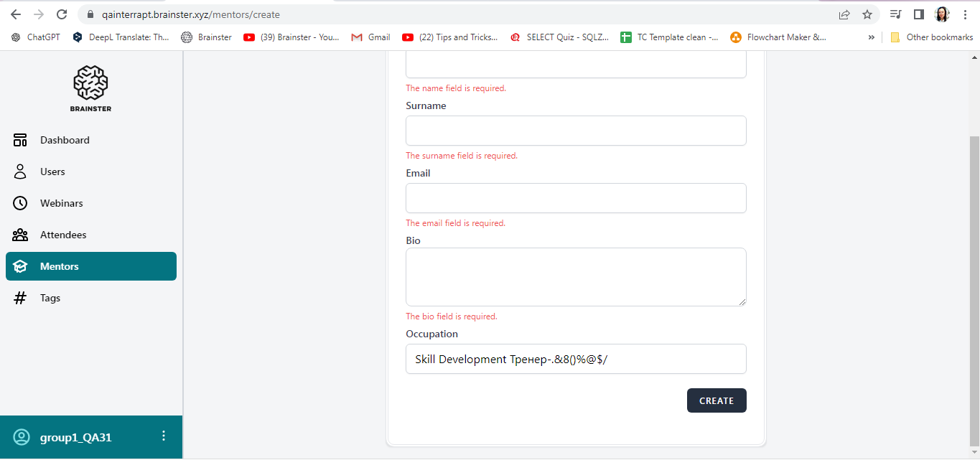Click the Mentors graduation cap icon
The width and height of the screenshot is (980, 460).
[20, 266]
